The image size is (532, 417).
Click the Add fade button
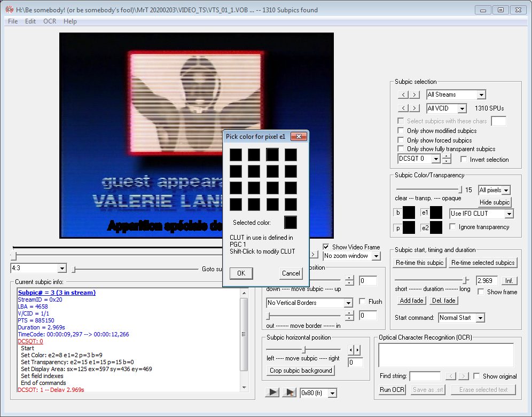tap(411, 301)
